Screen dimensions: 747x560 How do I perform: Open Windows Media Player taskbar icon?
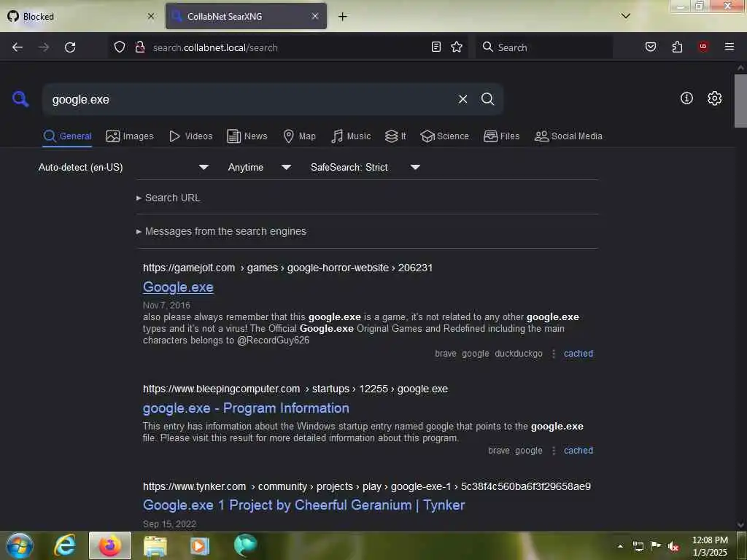200,546
